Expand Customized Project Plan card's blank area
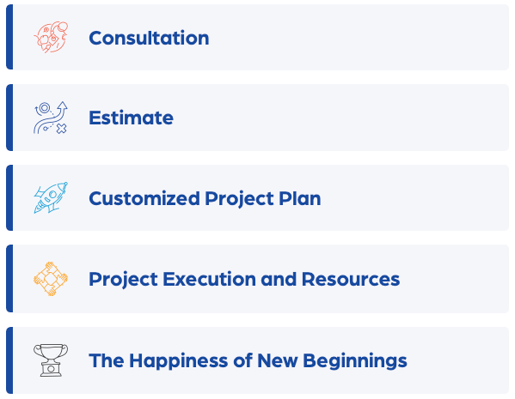Image resolution: width=515 pixels, height=399 pixels. [417, 198]
